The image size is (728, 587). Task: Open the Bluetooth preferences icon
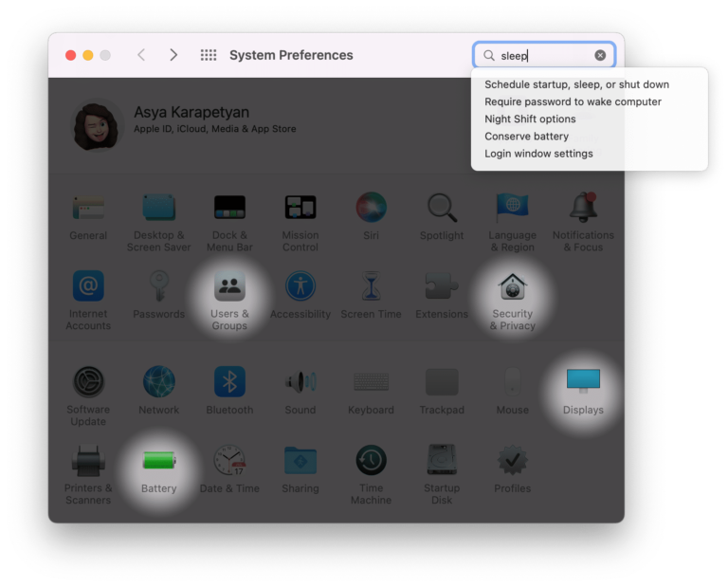click(229, 382)
